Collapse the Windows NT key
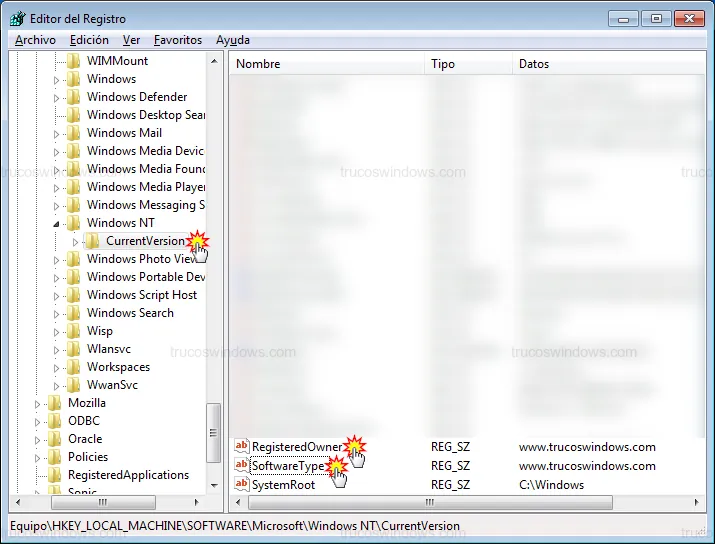The width and height of the screenshot is (715, 544). coord(56,223)
